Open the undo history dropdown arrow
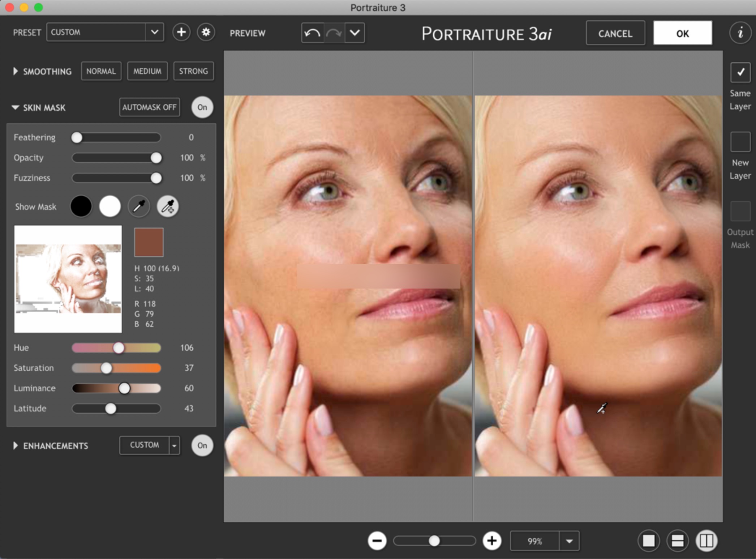Screen dimensions: 756x559 click(355, 33)
